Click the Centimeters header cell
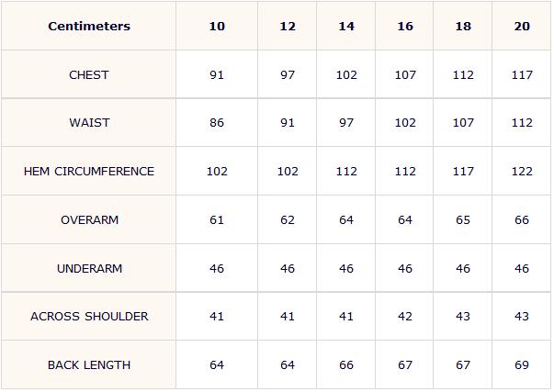The image size is (554, 392). tap(89, 26)
